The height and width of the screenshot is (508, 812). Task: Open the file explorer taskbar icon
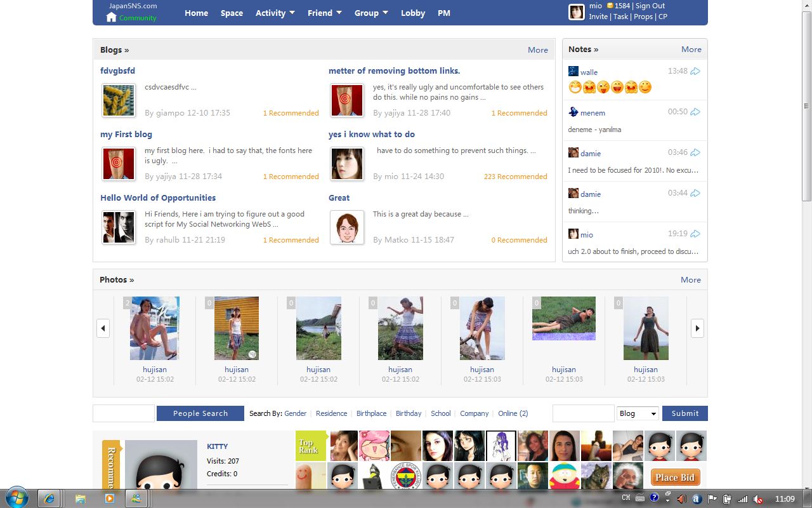click(81, 499)
